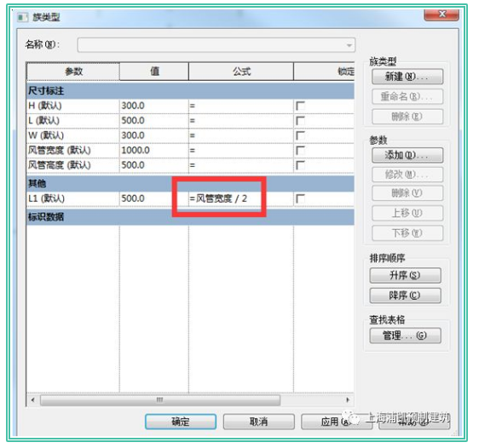Screen dimensions: 479x448
Task: Enable the lock checkbox for L1 parameter
Action: [300, 199]
